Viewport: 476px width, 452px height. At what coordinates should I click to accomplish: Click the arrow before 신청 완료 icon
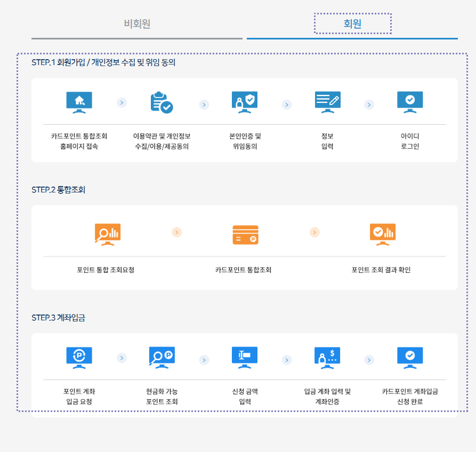click(x=369, y=360)
